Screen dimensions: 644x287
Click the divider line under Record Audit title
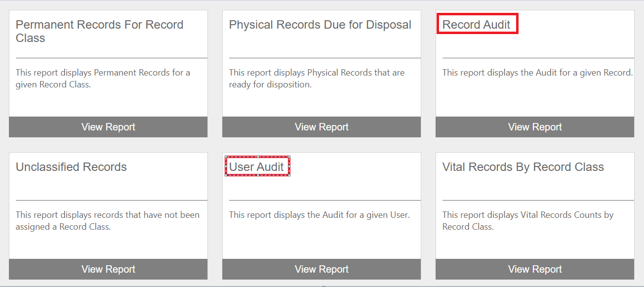[538, 58]
